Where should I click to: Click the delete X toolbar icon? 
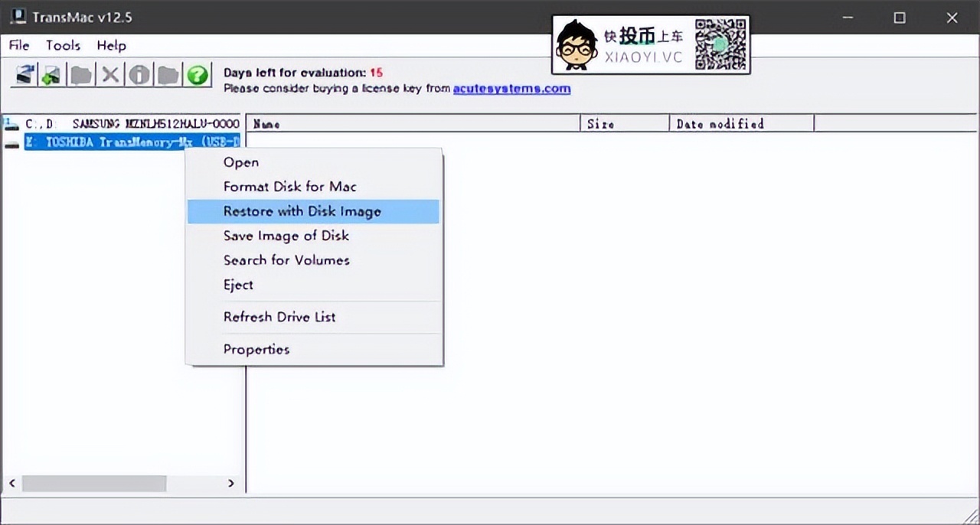(x=110, y=75)
